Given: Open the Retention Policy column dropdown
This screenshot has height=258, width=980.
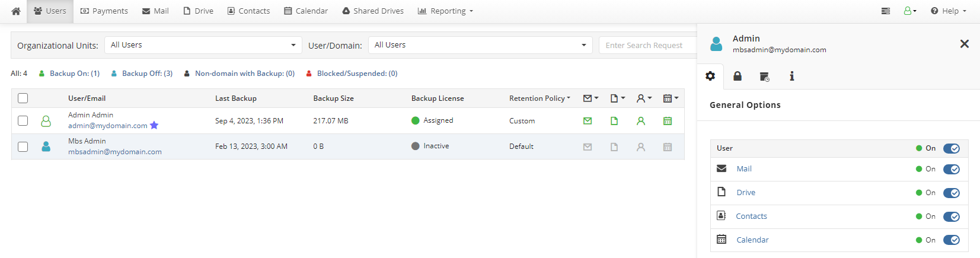Looking at the screenshot, I should (540, 98).
